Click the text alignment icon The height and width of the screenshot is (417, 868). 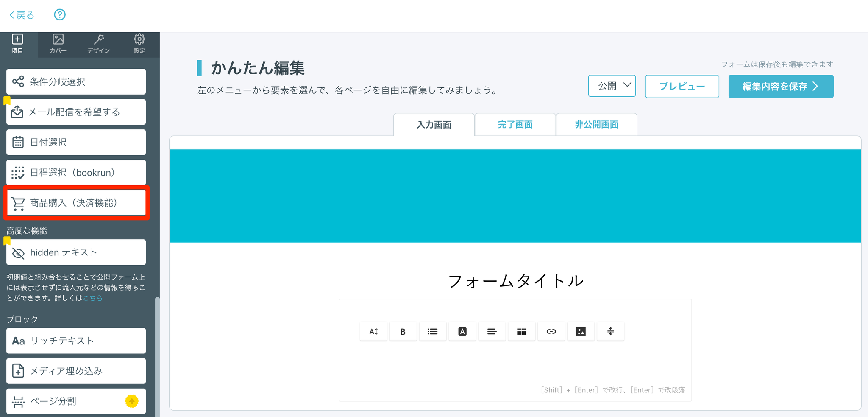(492, 332)
